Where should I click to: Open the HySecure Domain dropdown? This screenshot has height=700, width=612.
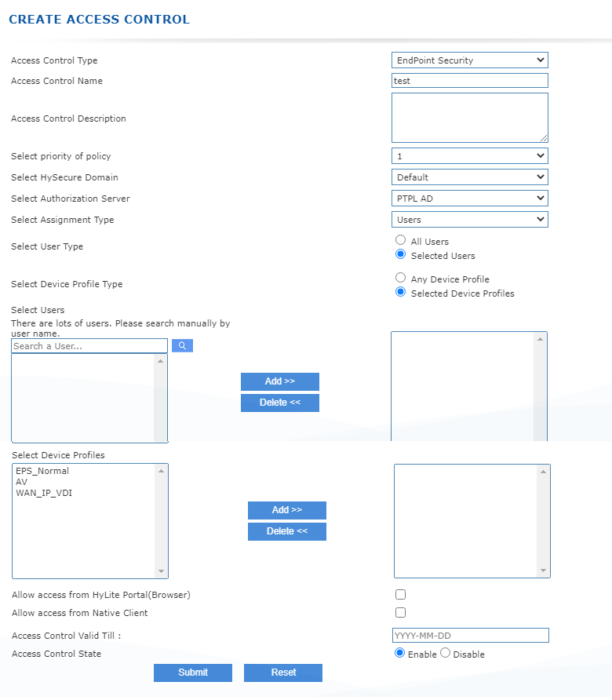[470, 177]
